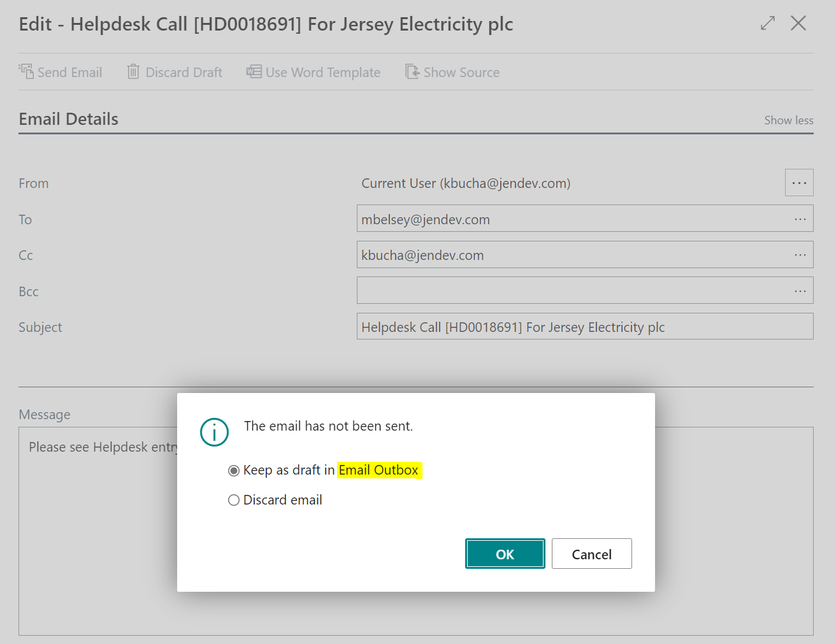Image resolution: width=836 pixels, height=644 pixels.
Task: Select the Keep as draft in Email Outbox option
Action: click(234, 470)
